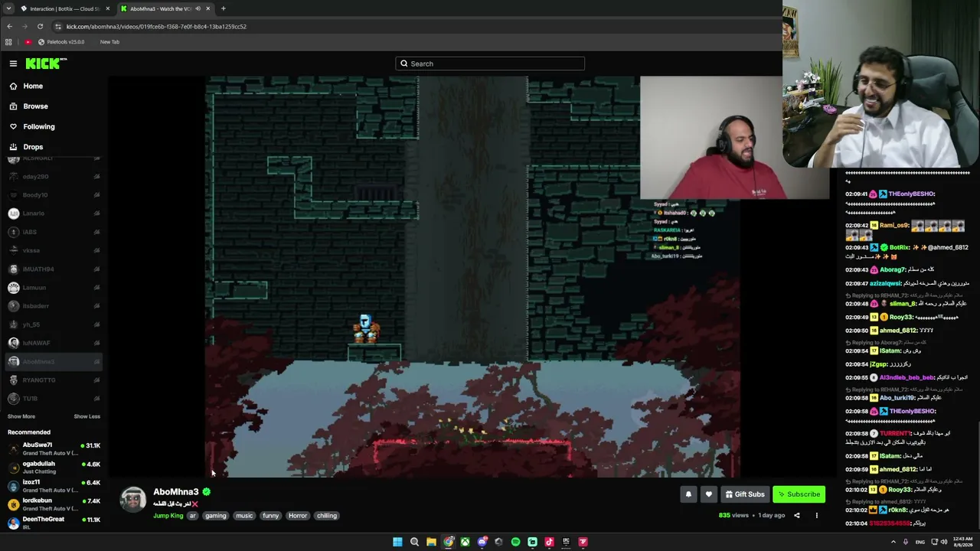
Task: Reload the current page
Action: [40, 26]
